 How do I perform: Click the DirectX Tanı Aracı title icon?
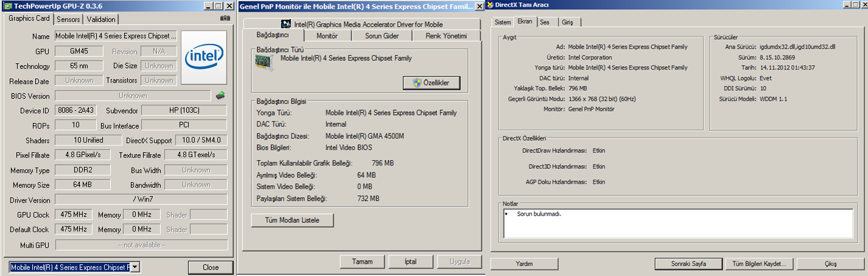click(x=490, y=5)
